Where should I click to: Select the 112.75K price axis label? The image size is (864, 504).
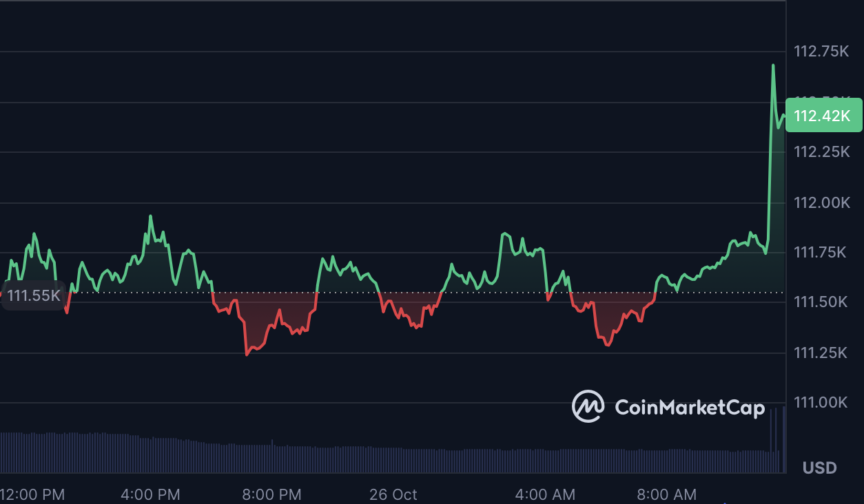(x=821, y=52)
